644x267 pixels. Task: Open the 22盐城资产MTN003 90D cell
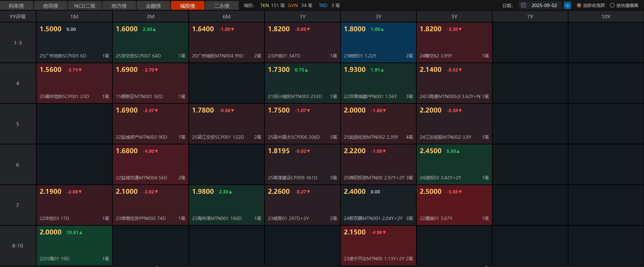(x=150, y=124)
